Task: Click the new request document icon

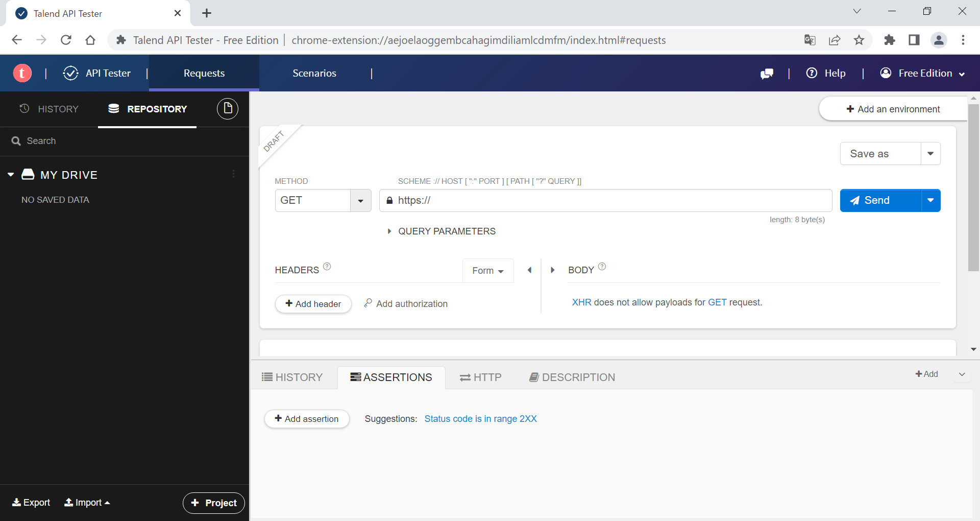Action: (228, 109)
